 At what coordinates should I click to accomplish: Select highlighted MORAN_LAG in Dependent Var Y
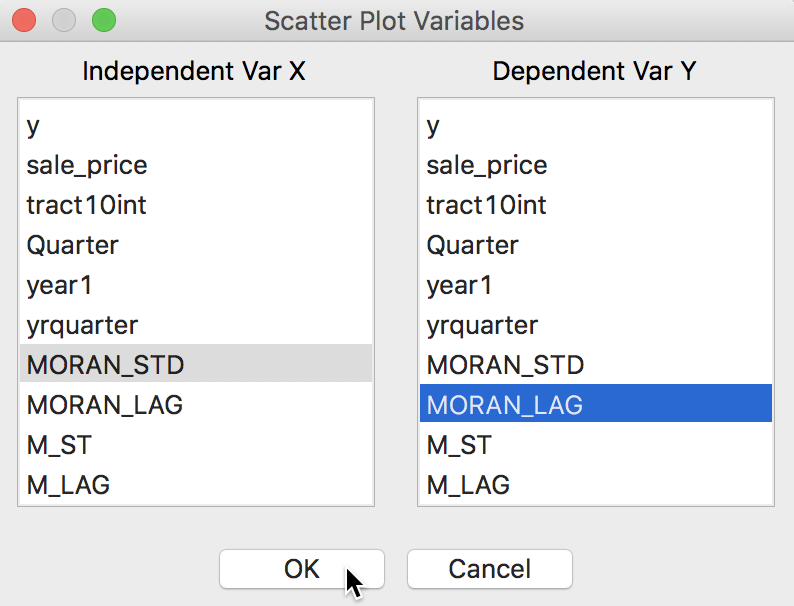tap(596, 403)
